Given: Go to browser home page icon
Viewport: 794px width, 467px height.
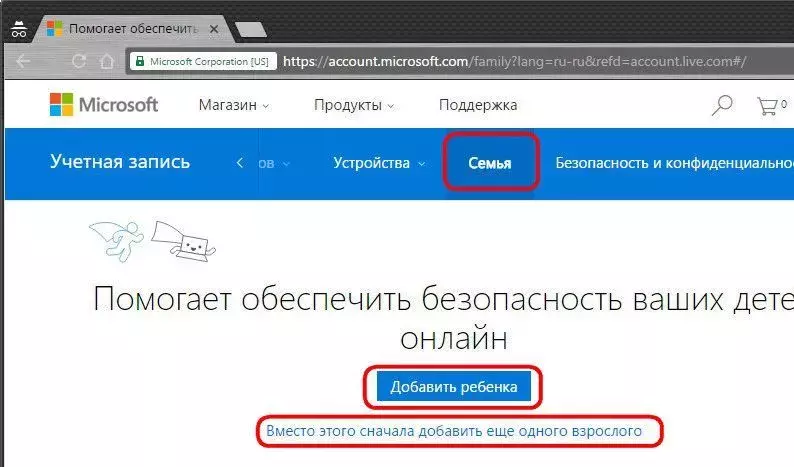Looking at the screenshot, I should pos(107,61).
